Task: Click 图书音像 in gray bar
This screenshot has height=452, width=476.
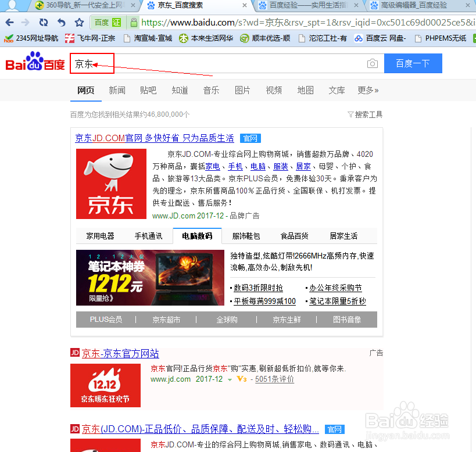Action: (x=347, y=320)
